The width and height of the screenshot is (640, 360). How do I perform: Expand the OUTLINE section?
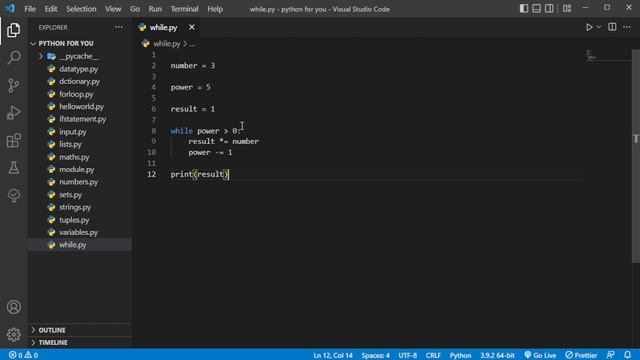[x=80, y=330]
